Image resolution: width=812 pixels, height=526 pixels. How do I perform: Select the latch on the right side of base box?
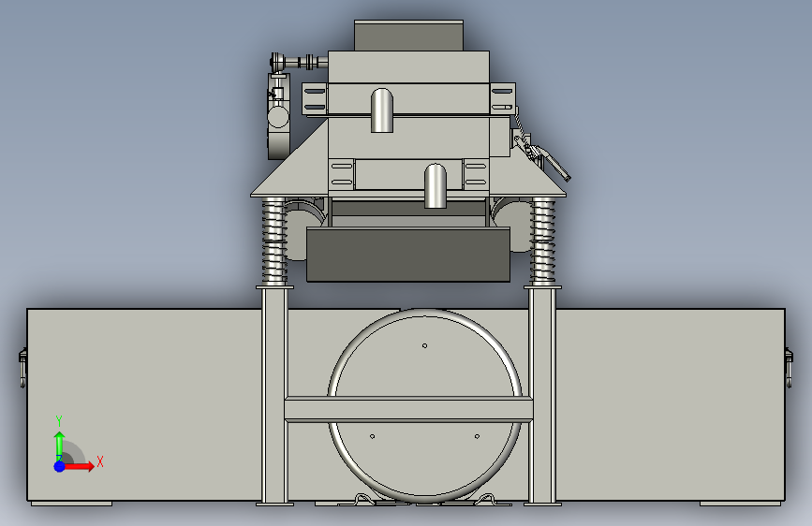tap(789, 368)
